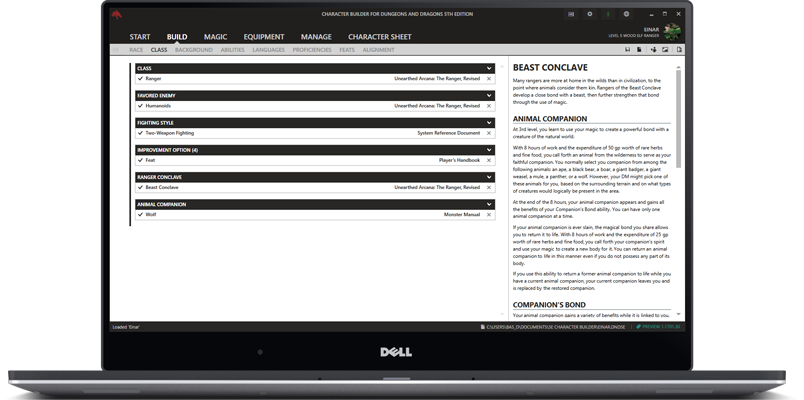The width and height of the screenshot is (804, 400).
Task: Collapse the Class section chevron
Action: [489, 68]
